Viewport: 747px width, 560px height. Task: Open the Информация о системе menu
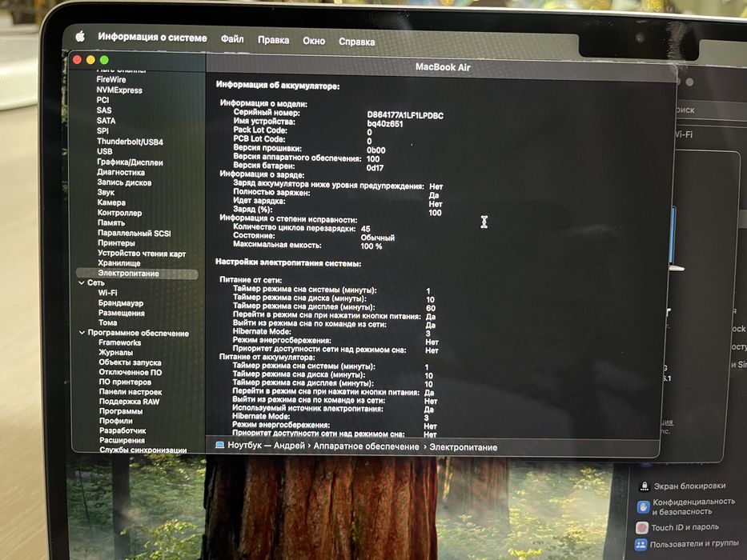pos(152,38)
